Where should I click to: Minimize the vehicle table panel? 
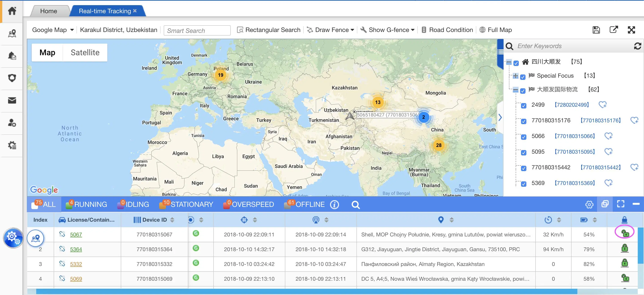click(636, 204)
